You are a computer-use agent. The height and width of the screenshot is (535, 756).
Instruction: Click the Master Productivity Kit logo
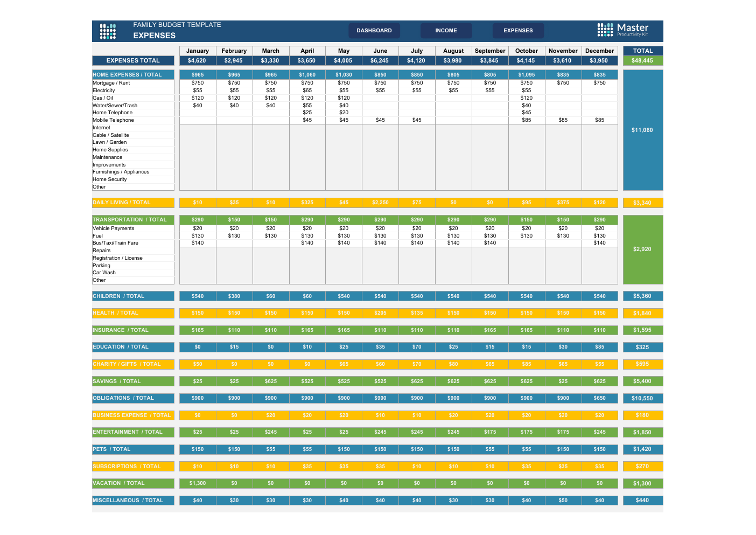point(623,30)
